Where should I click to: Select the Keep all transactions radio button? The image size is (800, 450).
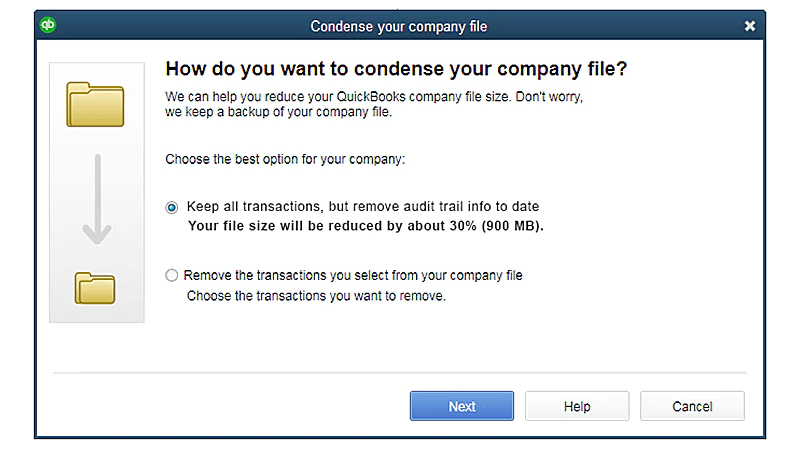(x=172, y=208)
